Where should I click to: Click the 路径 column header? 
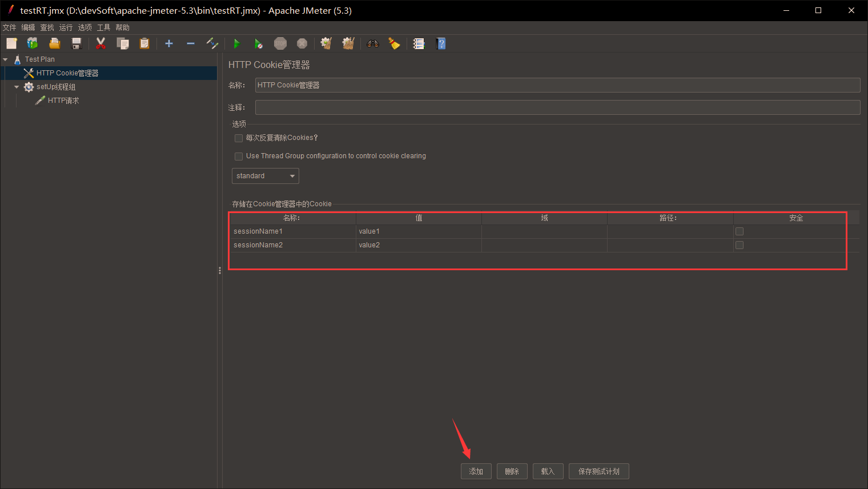coord(670,218)
